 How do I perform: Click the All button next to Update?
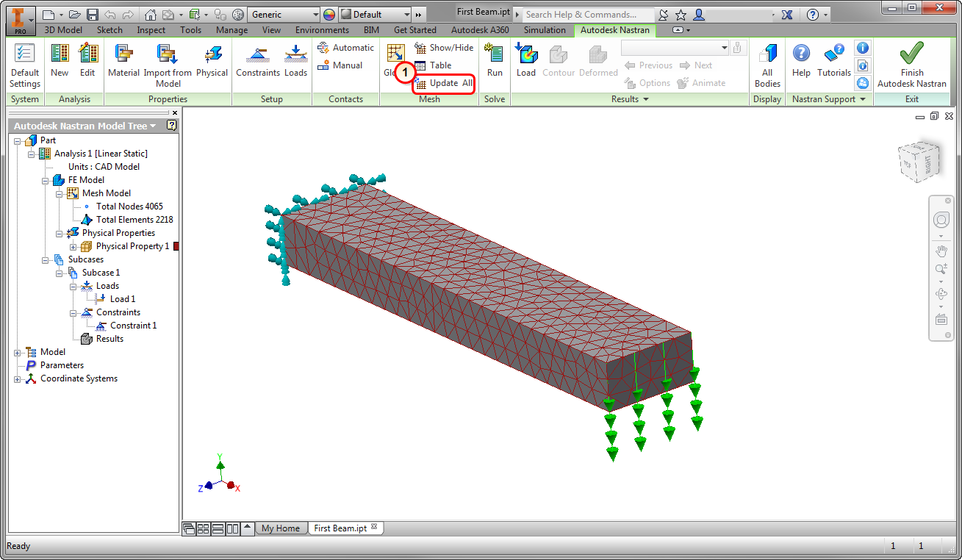[x=467, y=83]
